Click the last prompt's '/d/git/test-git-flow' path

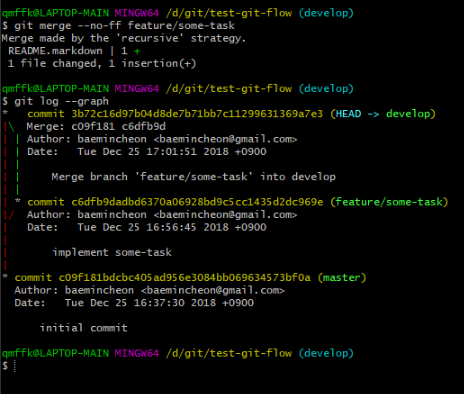point(229,353)
